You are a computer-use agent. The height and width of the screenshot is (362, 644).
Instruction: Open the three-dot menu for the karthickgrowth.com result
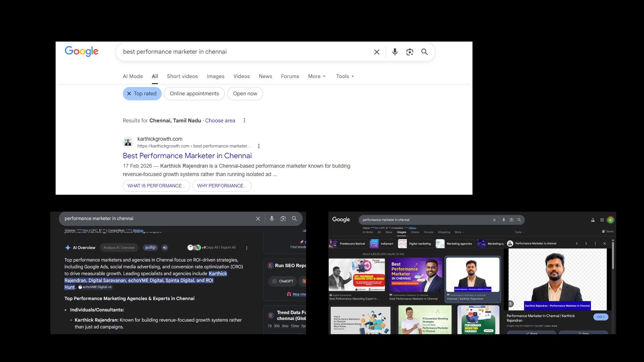pyautogui.click(x=259, y=146)
